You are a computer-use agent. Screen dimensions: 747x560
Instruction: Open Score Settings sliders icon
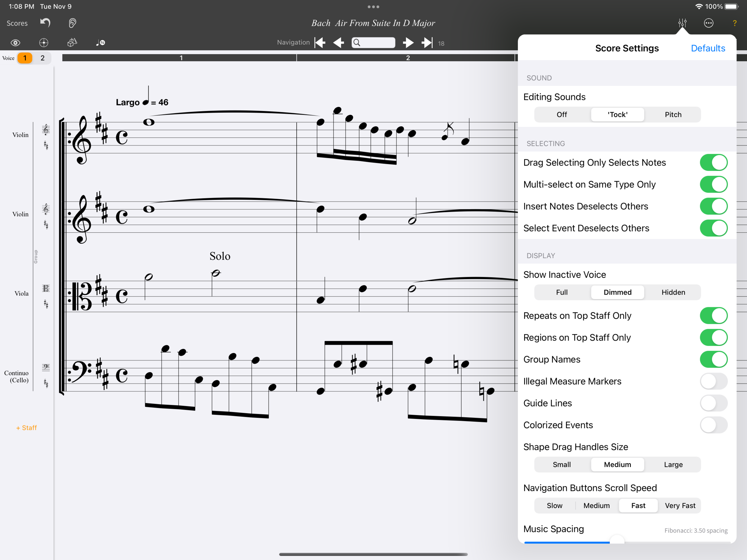pos(682,23)
